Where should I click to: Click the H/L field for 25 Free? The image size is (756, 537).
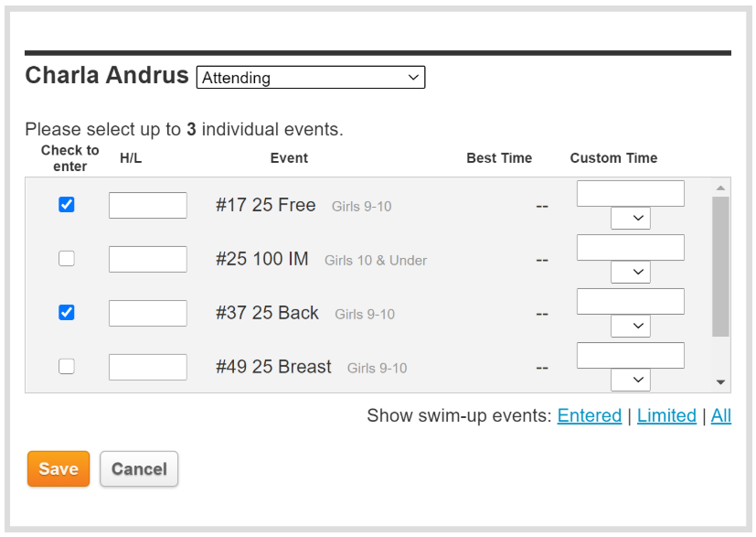point(148,206)
